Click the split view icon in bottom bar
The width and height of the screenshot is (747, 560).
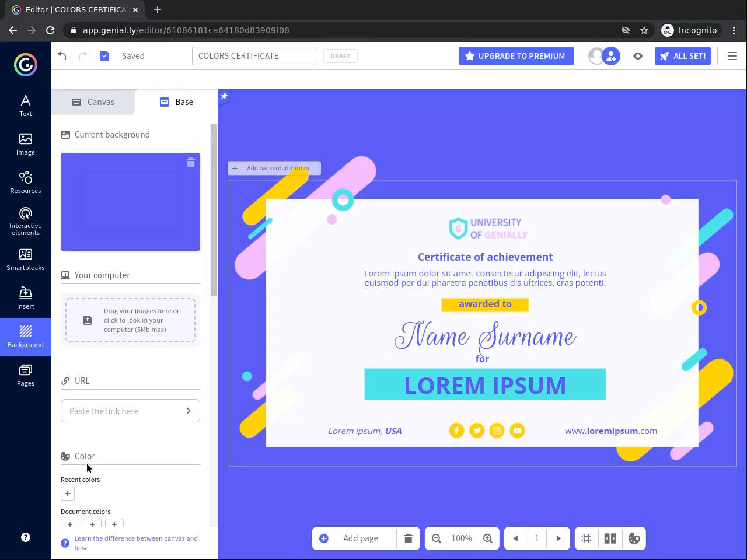click(610, 538)
